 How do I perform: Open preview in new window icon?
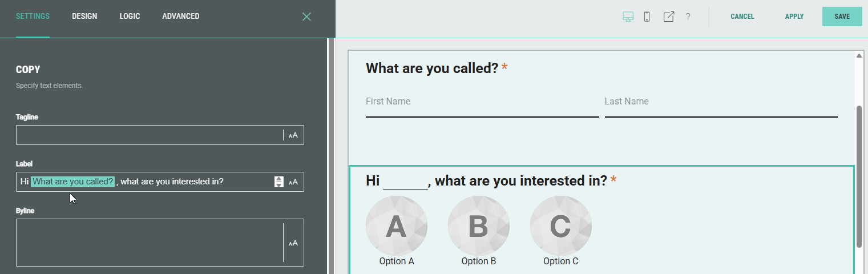tap(668, 17)
